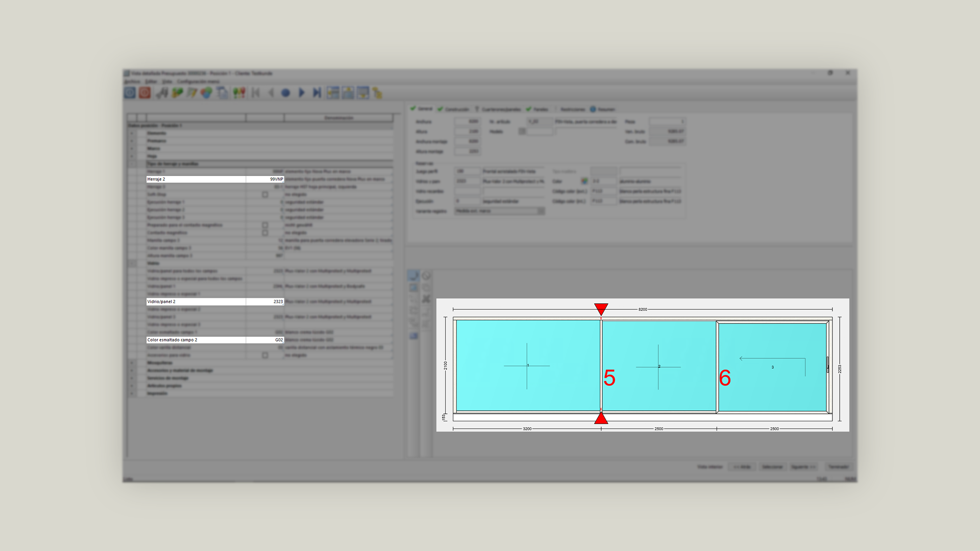Click the blue power icon in toolbar
This screenshot has height=551, width=980.
click(130, 93)
